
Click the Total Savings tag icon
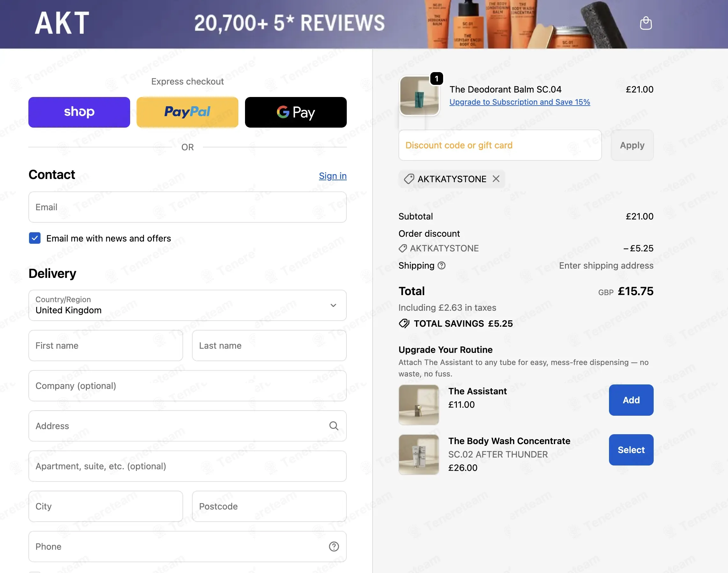point(404,324)
